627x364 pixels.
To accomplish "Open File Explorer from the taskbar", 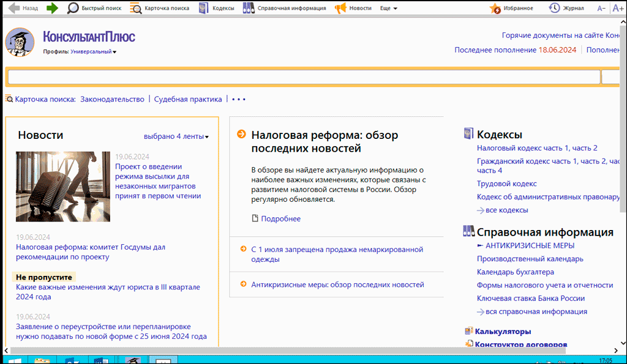I will tap(42, 361).
